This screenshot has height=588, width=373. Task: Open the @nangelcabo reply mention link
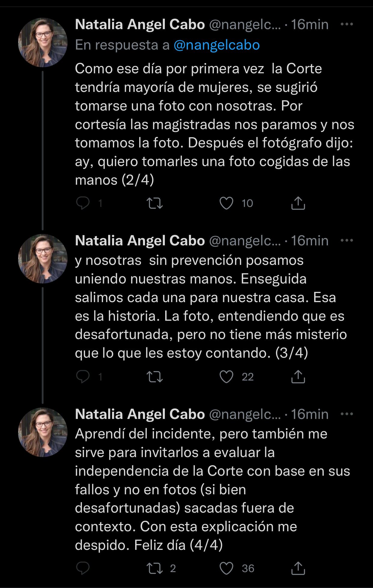217,45
